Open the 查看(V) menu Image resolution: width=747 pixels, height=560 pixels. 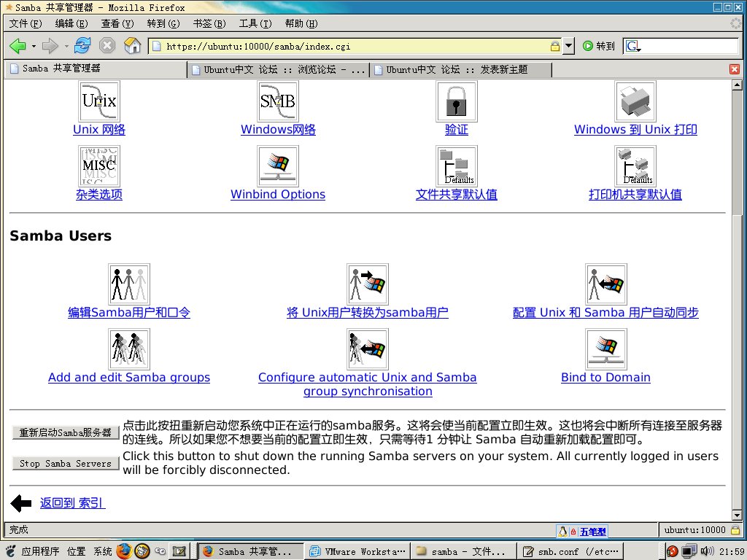[x=117, y=23]
